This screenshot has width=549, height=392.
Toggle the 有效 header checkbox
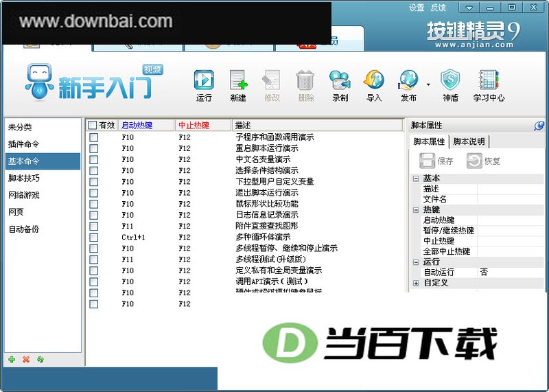(x=92, y=125)
